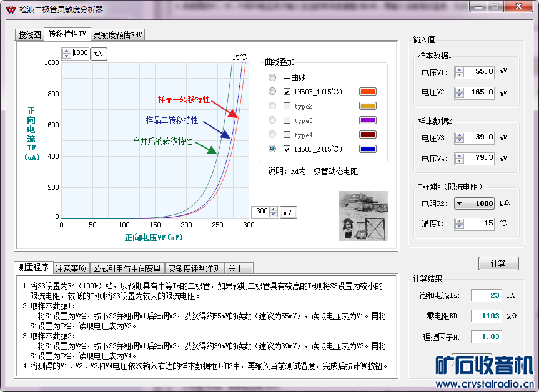The width and height of the screenshot is (539, 392).
Task: Open the 灵敏度评判准则 tab
Action: pyautogui.click(x=195, y=268)
